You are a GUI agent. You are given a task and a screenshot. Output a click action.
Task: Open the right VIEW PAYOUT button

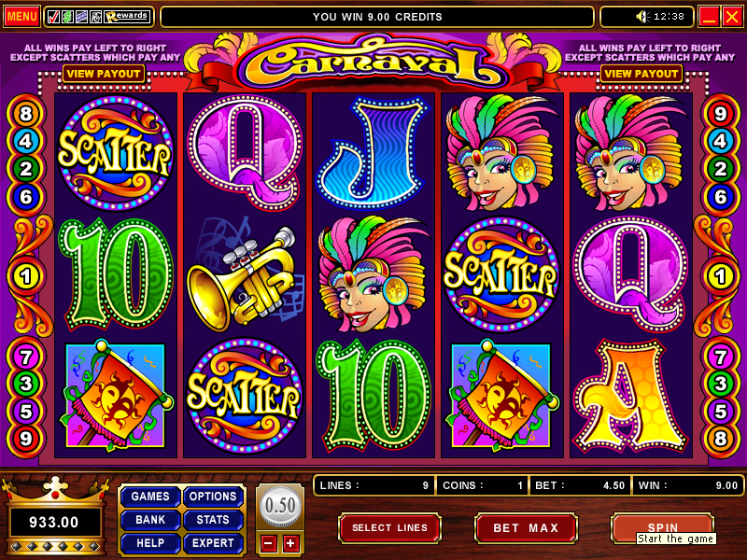pos(641,74)
